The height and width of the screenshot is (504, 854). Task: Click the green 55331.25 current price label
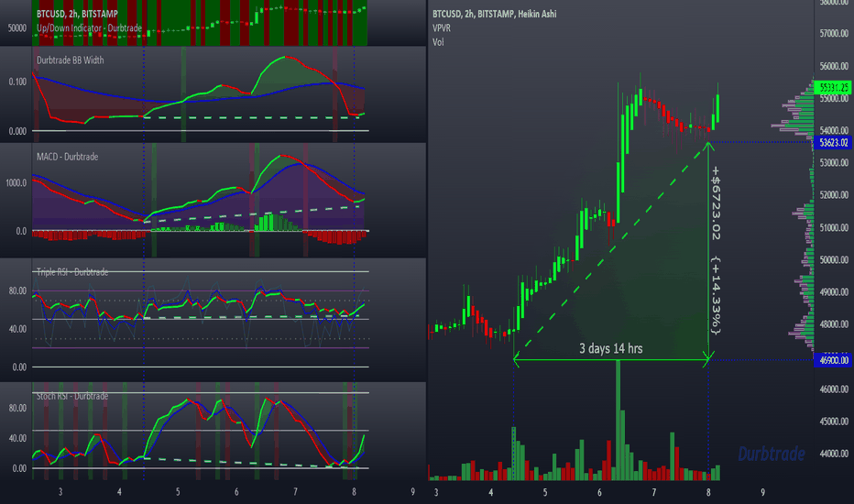pyautogui.click(x=833, y=87)
